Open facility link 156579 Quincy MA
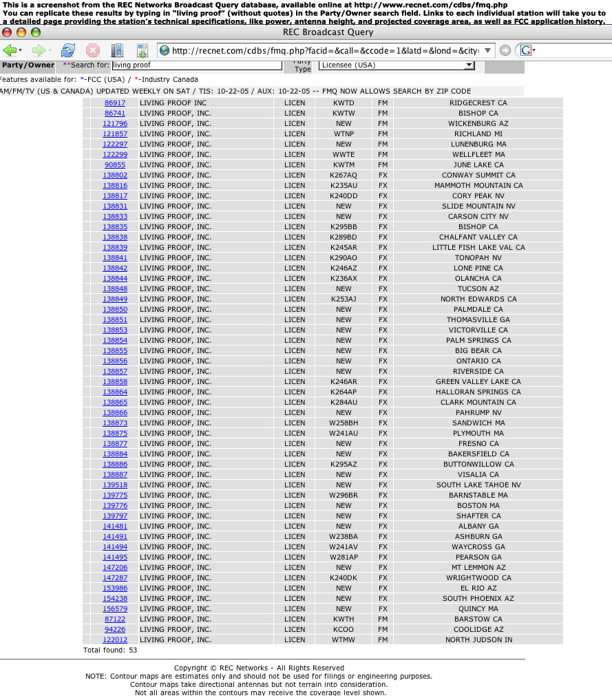The width and height of the screenshot is (612, 700). [x=115, y=609]
